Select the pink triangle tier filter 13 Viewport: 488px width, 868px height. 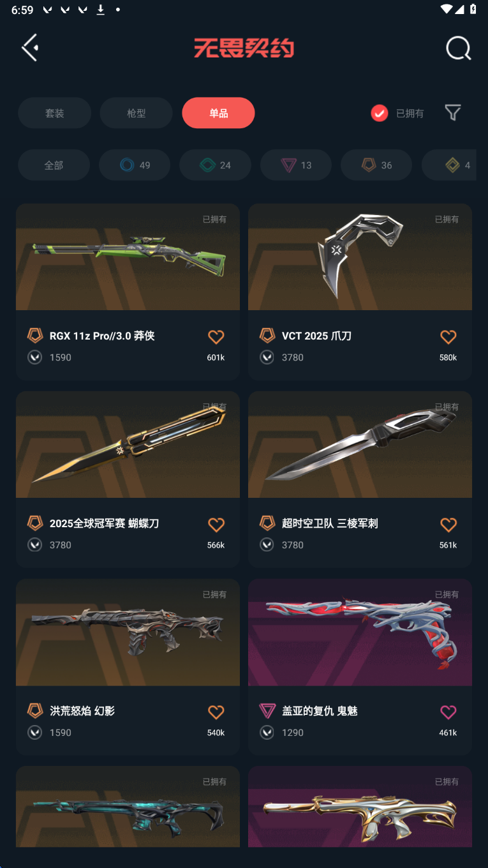[296, 165]
